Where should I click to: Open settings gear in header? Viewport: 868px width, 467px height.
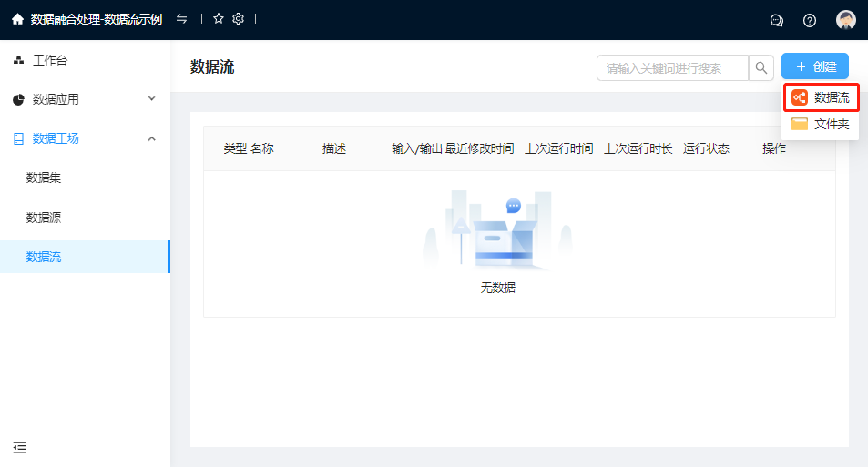click(x=239, y=19)
